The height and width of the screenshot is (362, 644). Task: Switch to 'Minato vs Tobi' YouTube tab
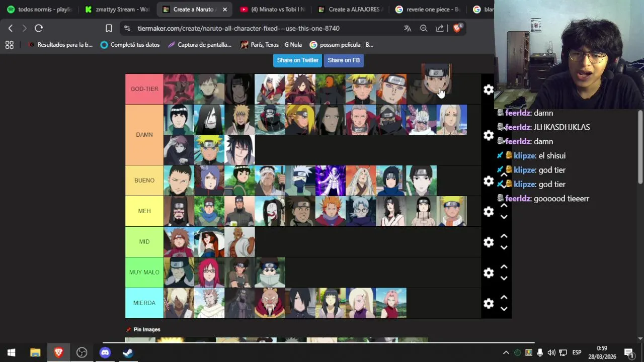[x=272, y=9]
